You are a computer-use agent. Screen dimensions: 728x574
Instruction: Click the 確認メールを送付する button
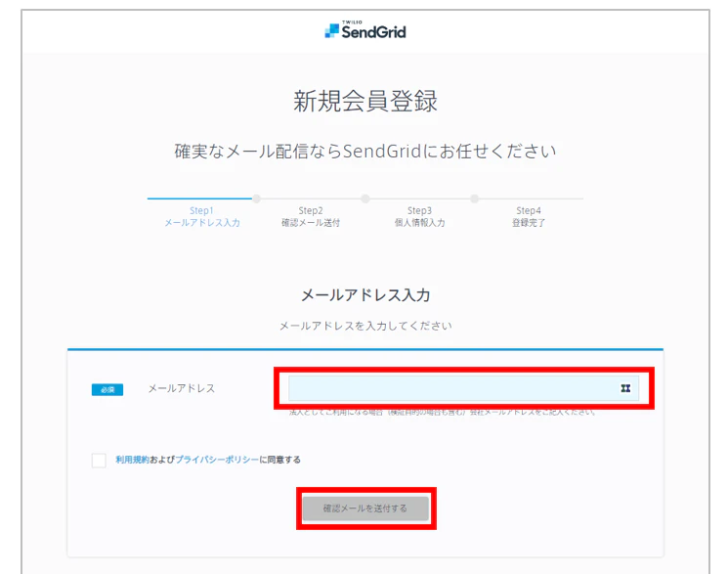[365, 508]
